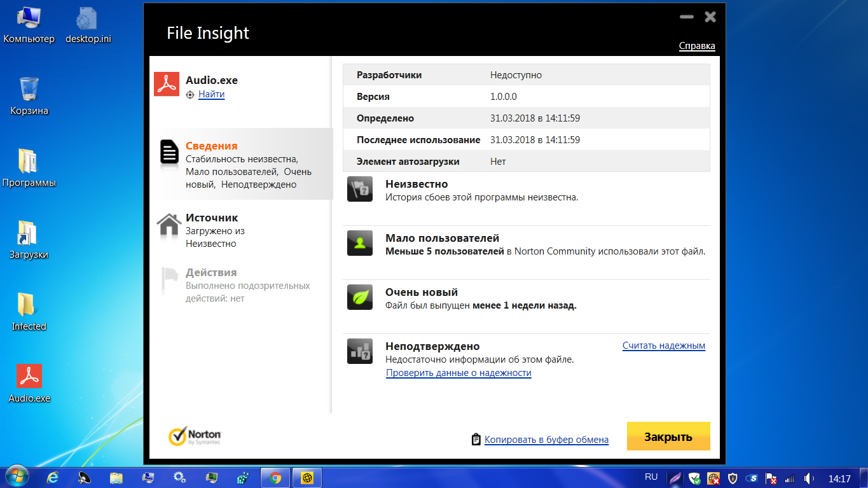Click the cyan cubes icon in the taskbar
868x488 pixels.
tap(242, 477)
